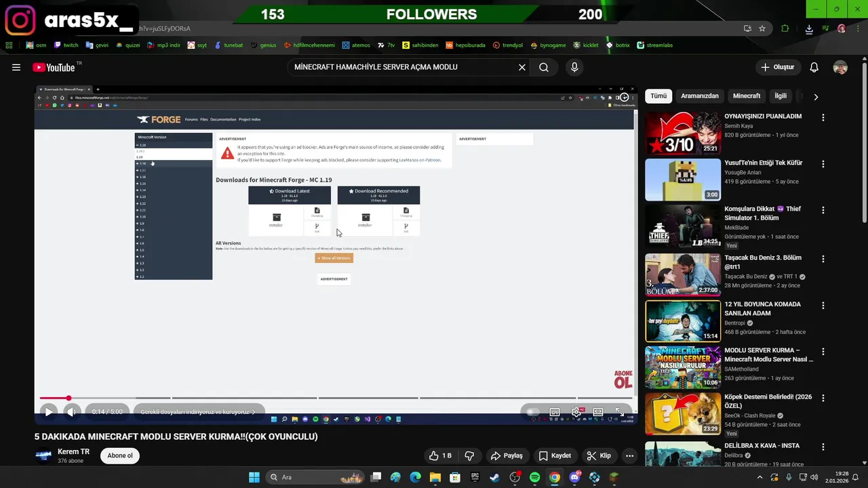The image size is (868, 488).
Task: Create a clip with Klip
Action: 599,455
